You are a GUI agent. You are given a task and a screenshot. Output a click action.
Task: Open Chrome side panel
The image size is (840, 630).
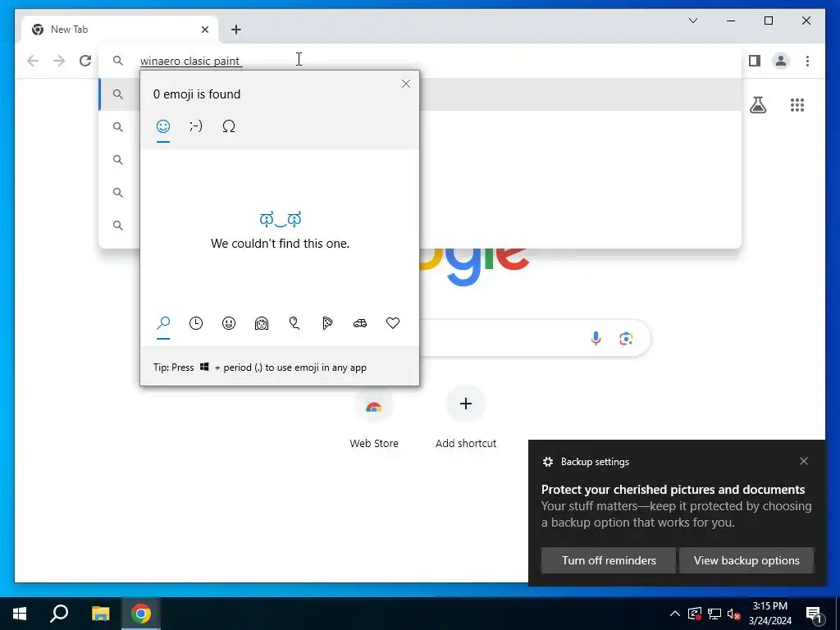755,61
